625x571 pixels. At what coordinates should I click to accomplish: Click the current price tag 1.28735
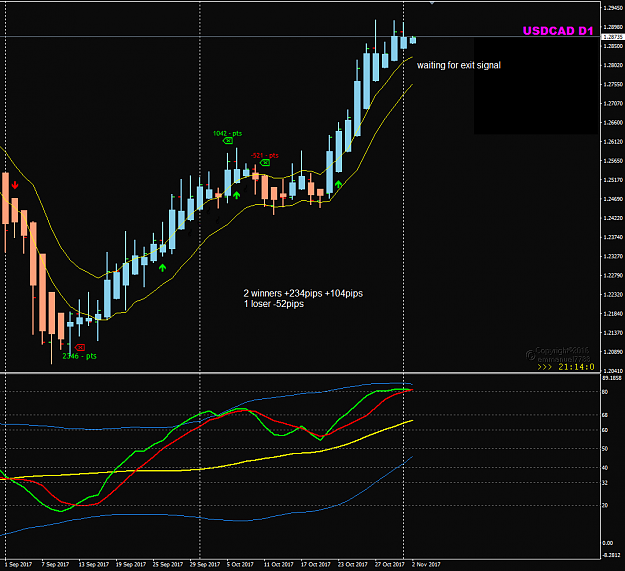613,37
